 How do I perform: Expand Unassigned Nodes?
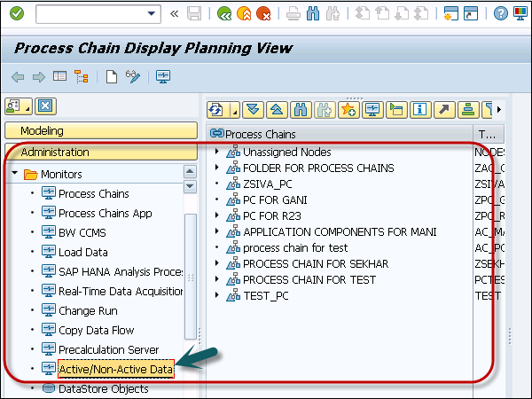217,152
